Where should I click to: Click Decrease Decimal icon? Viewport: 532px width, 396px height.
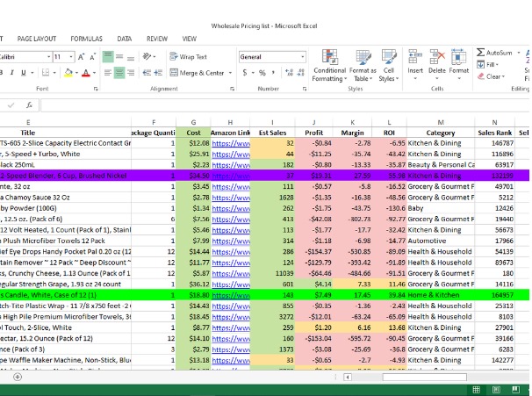point(300,73)
